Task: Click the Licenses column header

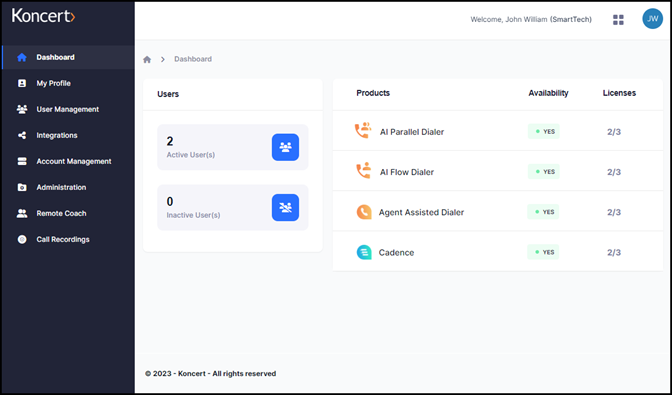Action: click(x=619, y=93)
